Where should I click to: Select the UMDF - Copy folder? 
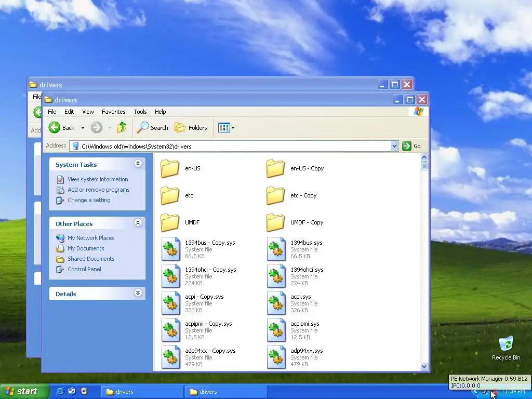pos(275,222)
